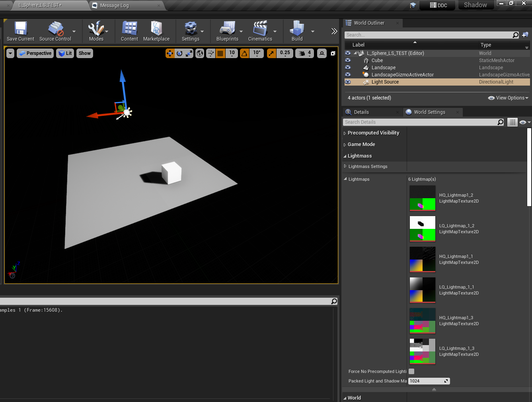The image size is (532, 402).
Task: Toggle visibility eye for Cube actor
Action: [348, 60]
